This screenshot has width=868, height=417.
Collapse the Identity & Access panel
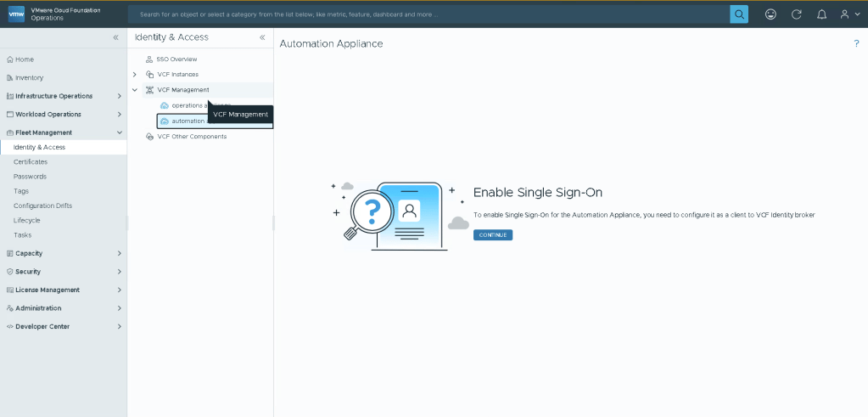pos(262,37)
